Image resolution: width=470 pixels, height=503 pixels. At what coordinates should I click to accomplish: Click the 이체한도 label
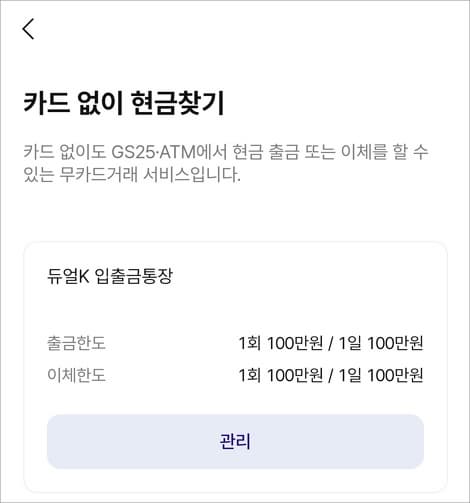[76, 375]
